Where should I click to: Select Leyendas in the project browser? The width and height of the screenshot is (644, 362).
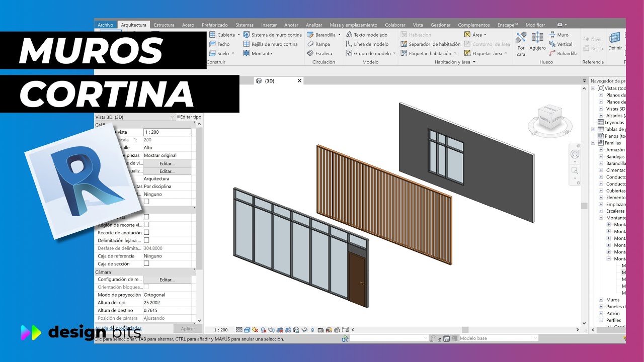coord(614,122)
